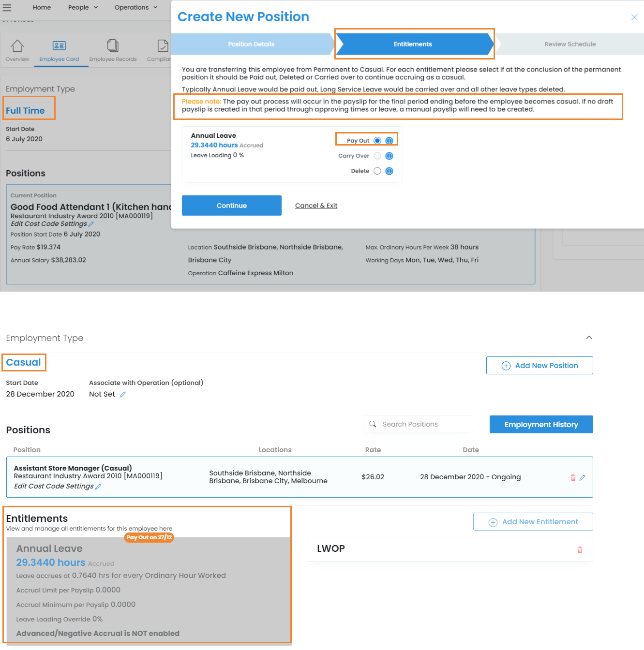Click the Continue button
Viewport: 644px width, 650px height.
pyautogui.click(x=231, y=206)
